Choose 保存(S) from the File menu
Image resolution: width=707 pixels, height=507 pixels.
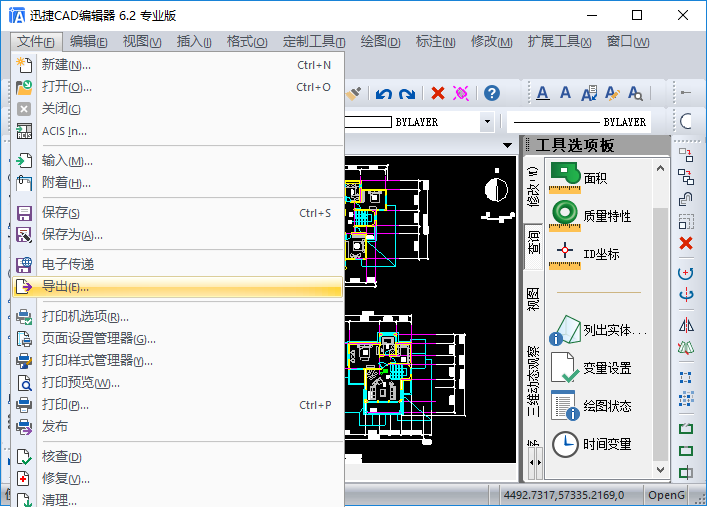tap(178, 212)
